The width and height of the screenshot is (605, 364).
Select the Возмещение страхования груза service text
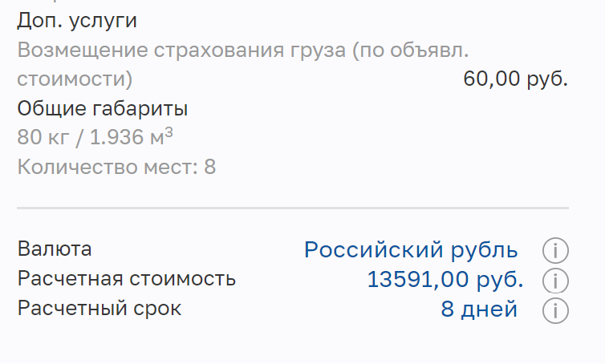click(181, 51)
